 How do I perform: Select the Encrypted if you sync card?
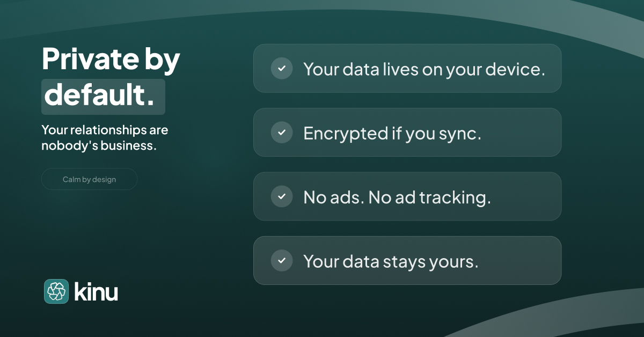point(407,132)
